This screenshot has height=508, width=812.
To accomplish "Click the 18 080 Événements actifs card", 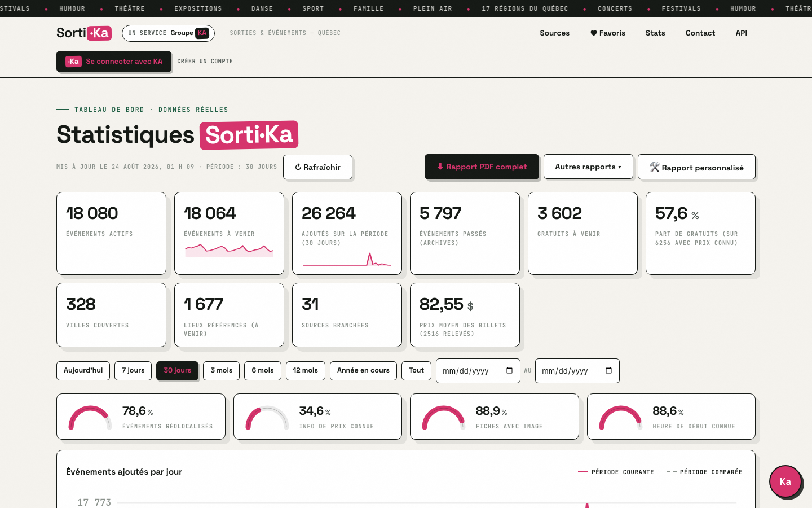I will tap(111, 233).
